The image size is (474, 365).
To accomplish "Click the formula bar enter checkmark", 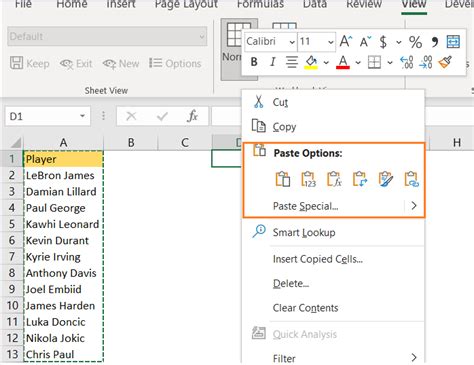I will click(162, 116).
